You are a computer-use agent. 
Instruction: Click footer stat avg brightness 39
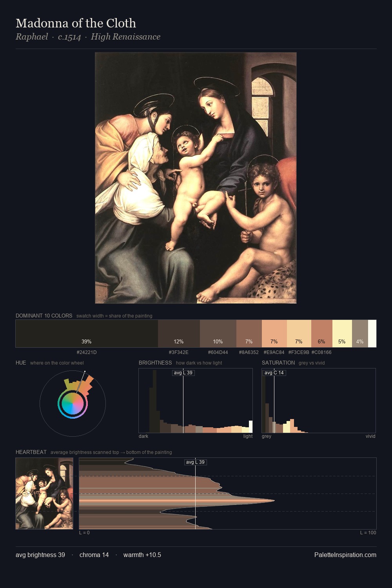click(40, 555)
